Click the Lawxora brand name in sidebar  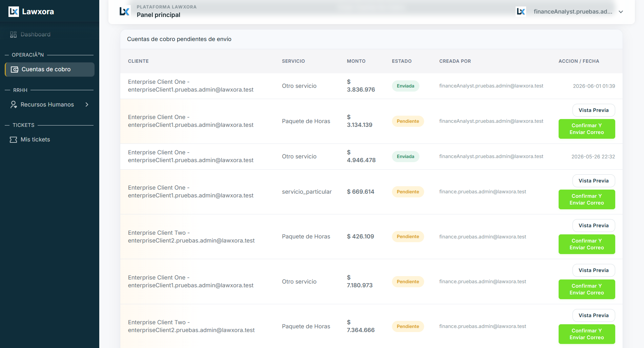point(38,12)
